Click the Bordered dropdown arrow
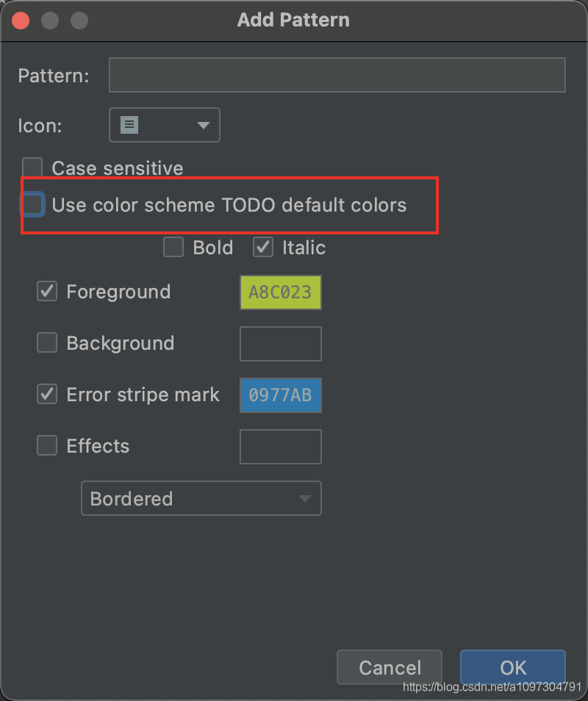 click(305, 498)
